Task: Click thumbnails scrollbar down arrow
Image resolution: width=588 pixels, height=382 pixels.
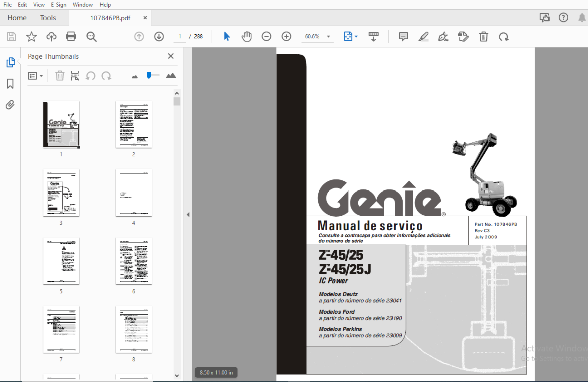Action: pos(177,376)
